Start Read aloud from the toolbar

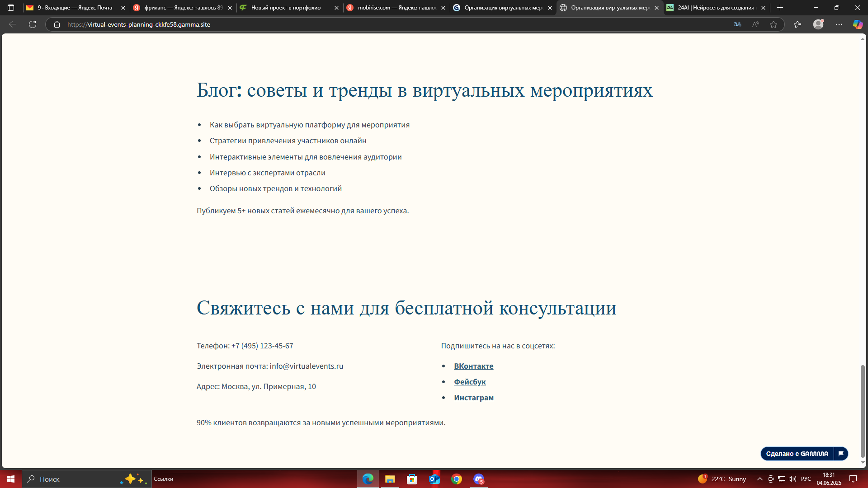pos(755,24)
